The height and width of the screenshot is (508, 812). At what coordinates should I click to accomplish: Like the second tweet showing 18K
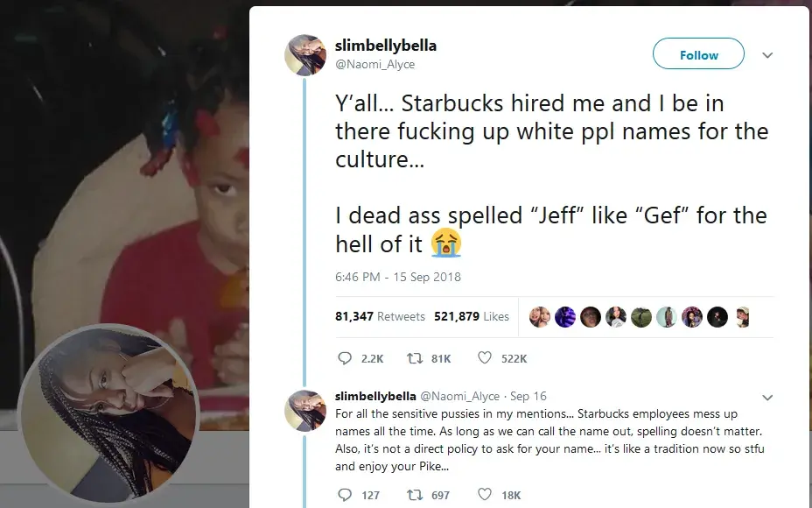[484, 495]
